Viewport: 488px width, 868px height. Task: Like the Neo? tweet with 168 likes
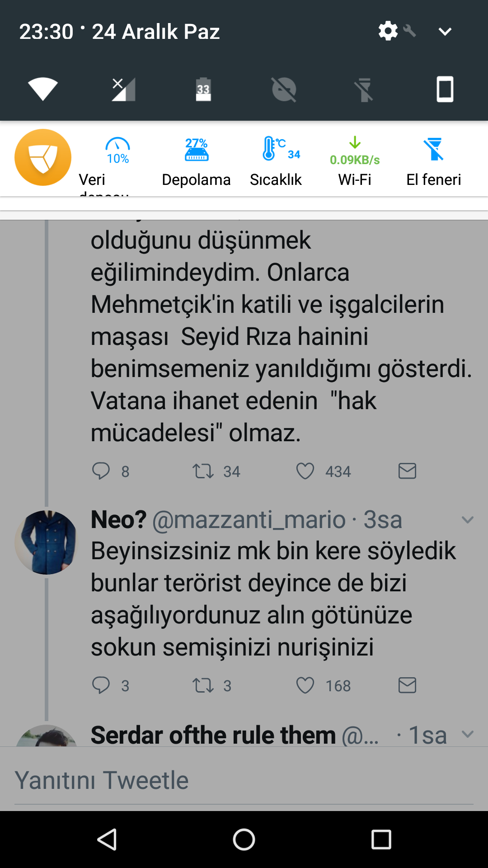tap(305, 685)
